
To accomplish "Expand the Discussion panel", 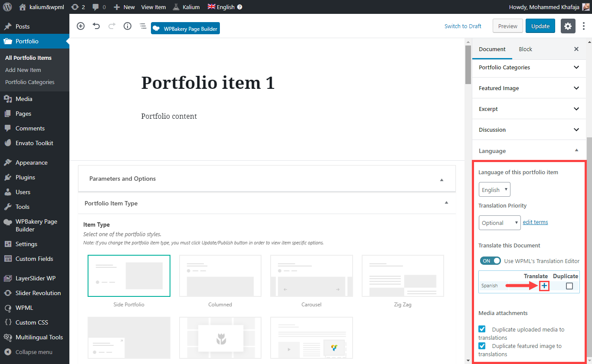I will [x=529, y=130].
